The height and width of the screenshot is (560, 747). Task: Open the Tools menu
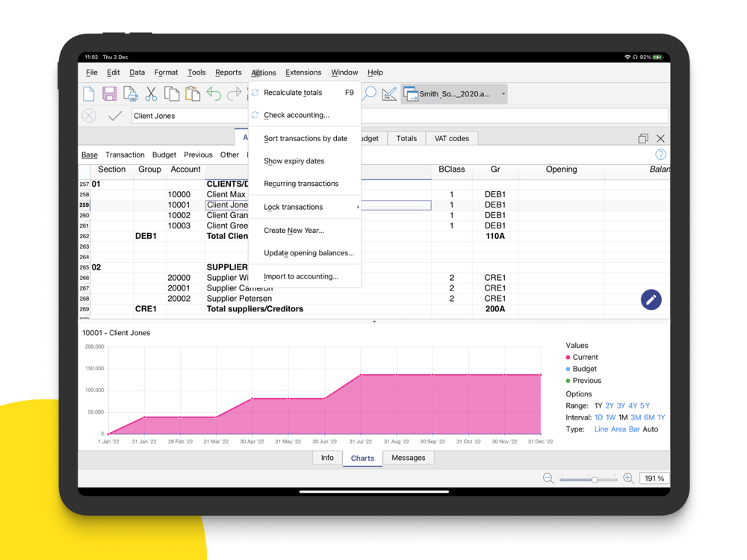pos(196,72)
